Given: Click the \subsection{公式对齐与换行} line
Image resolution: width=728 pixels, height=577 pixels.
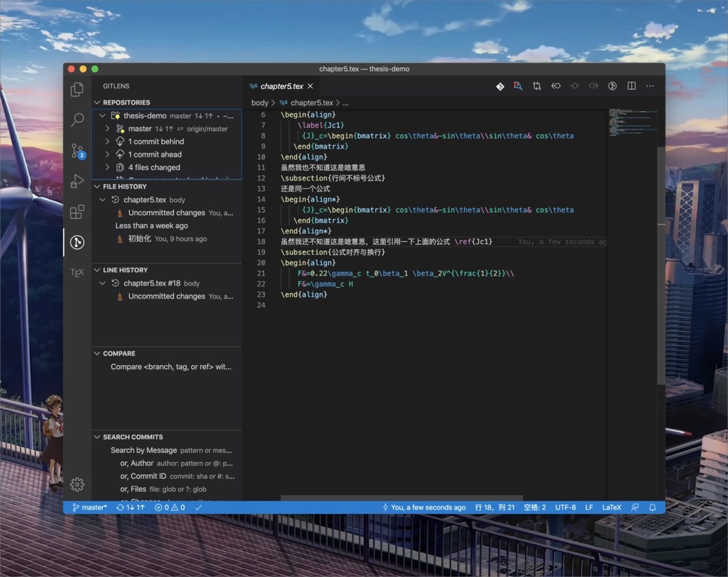Looking at the screenshot, I should (333, 252).
